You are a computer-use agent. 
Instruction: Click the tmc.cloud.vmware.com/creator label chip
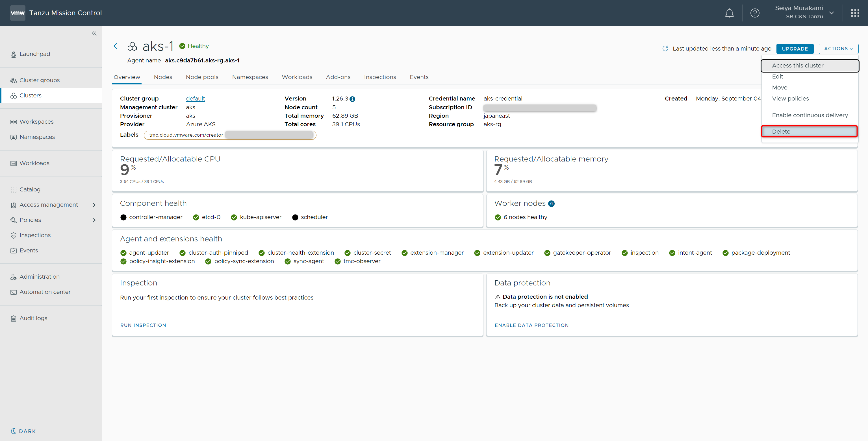click(x=229, y=135)
